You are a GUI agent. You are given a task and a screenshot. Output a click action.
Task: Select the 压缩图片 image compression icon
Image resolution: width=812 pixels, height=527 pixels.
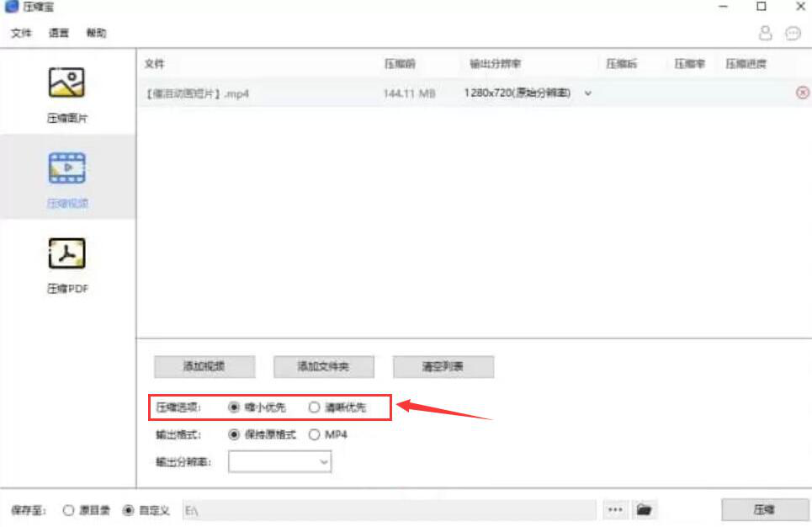click(66, 83)
